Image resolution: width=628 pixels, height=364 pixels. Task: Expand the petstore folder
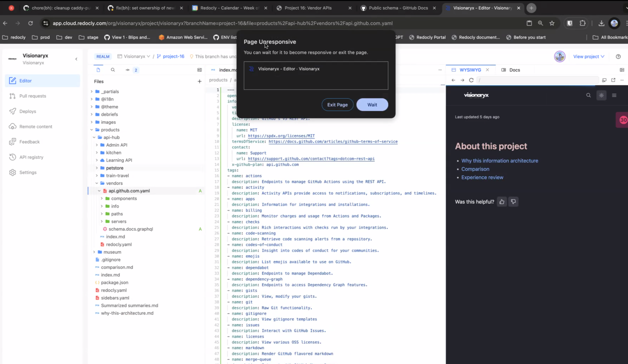[97, 168]
